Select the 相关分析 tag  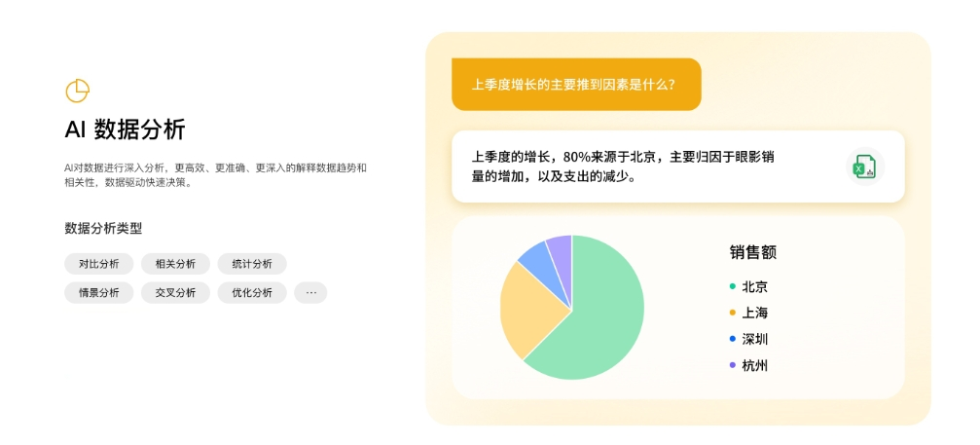coord(175,264)
